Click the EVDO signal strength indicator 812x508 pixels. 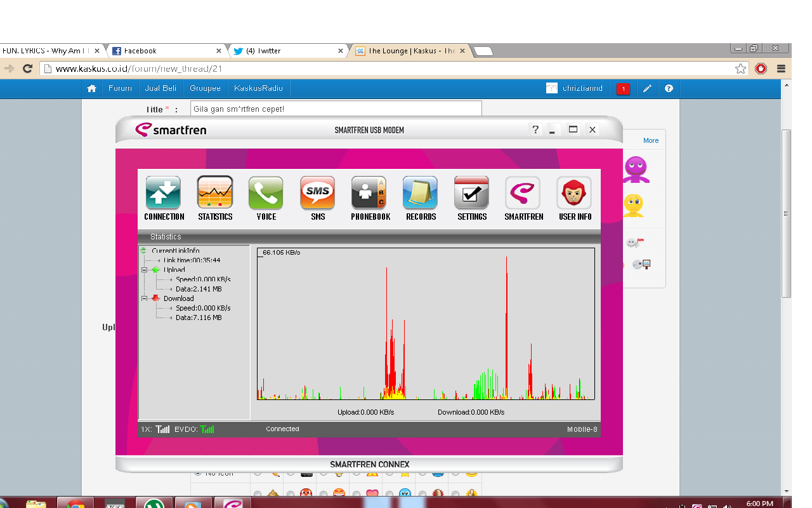coord(207,429)
